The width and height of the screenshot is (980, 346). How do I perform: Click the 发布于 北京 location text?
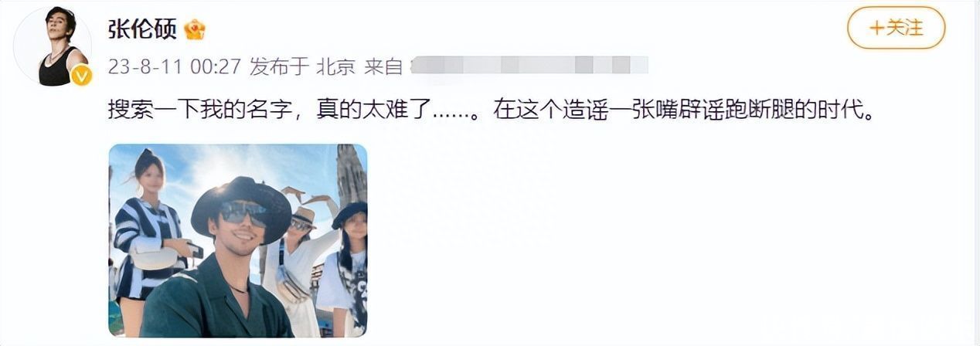pyautogui.click(x=302, y=67)
